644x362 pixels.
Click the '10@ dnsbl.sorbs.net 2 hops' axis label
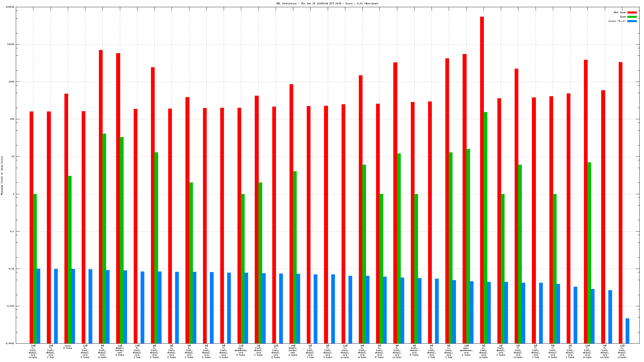(x=120, y=350)
